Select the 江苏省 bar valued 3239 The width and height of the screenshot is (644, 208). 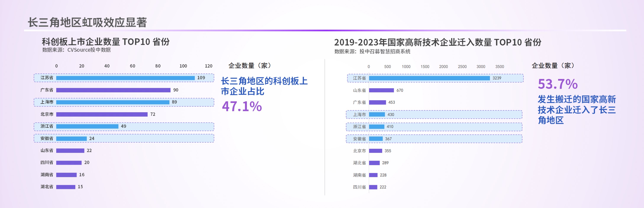click(429, 78)
